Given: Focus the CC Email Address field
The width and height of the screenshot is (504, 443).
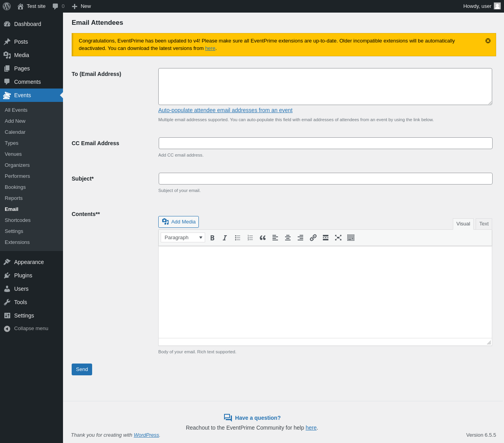Looking at the screenshot, I should (326, 143).
